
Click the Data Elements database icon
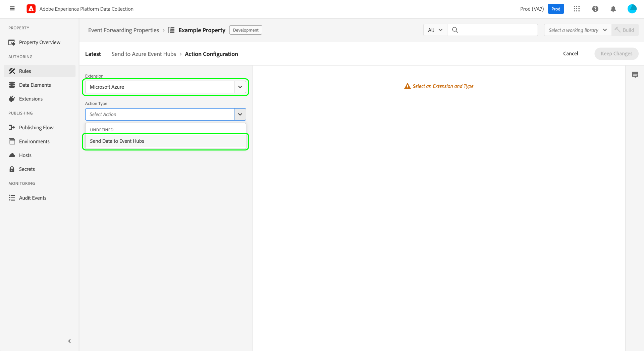(x=12, y=85)
